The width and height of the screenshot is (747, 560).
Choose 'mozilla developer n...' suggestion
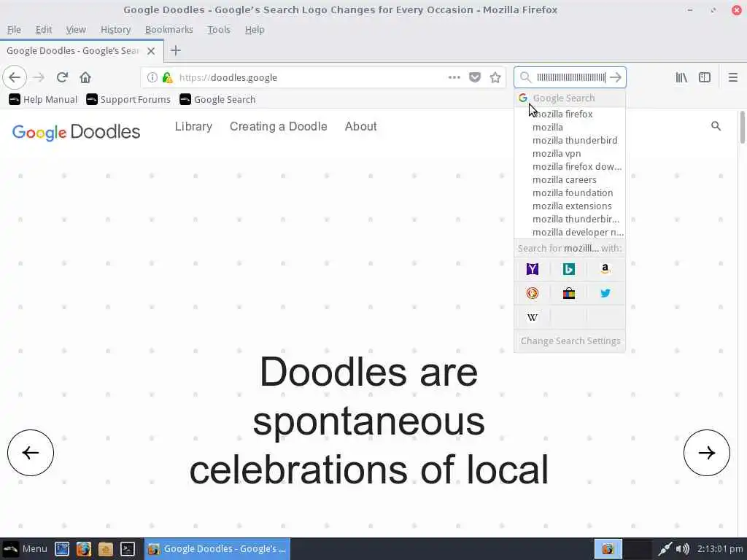click(x=570, y=233)
